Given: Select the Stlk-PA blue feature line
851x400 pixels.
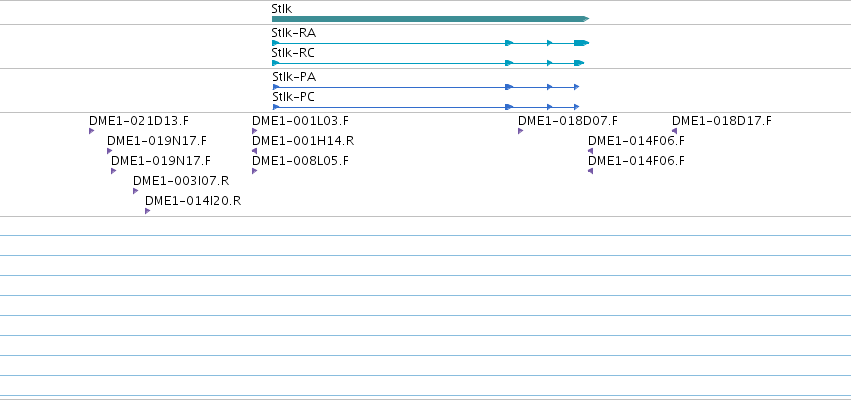Looking at the screenshot, I should [426, 87].
